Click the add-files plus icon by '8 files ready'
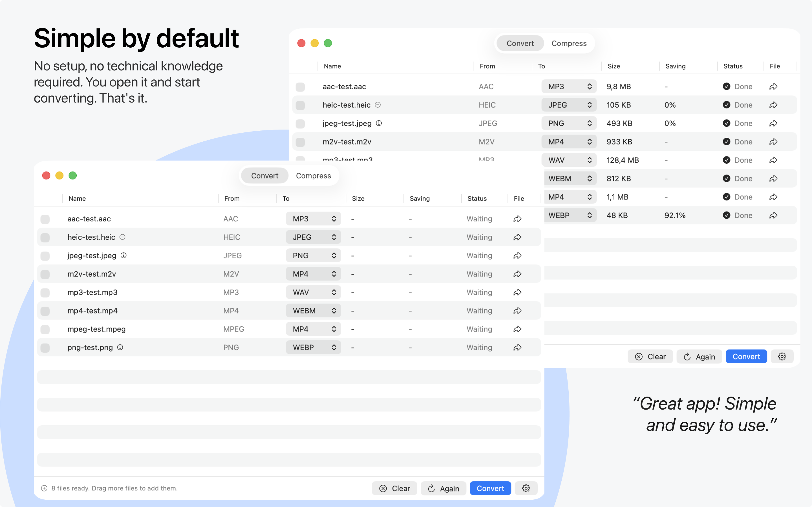812x507 pixels. click(x=44, y=488)
